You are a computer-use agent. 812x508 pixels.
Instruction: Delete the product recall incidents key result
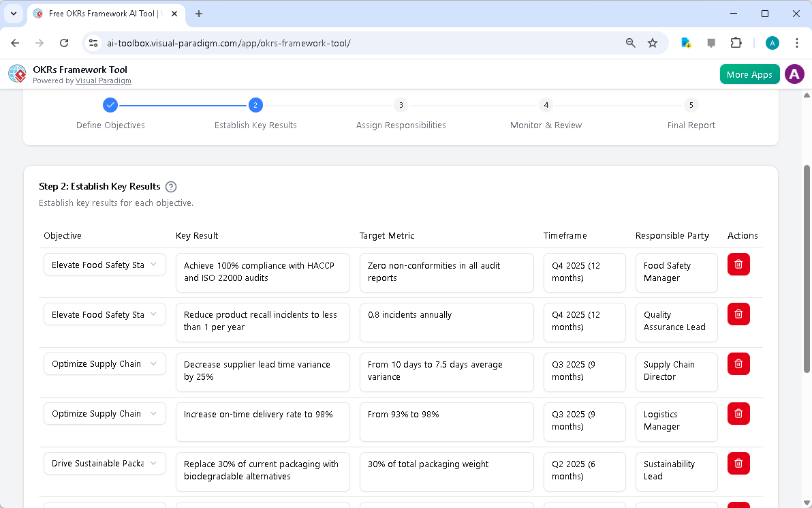click(738, 314)
